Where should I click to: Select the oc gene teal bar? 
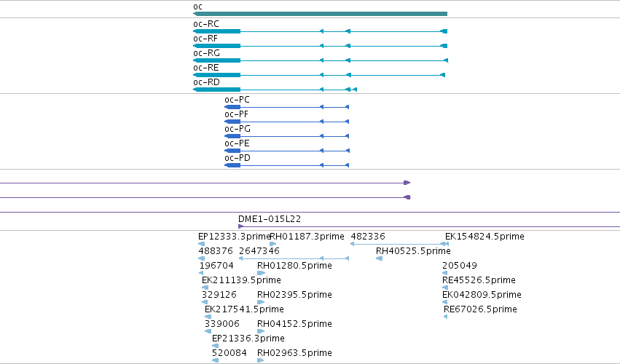coord(321,14)
